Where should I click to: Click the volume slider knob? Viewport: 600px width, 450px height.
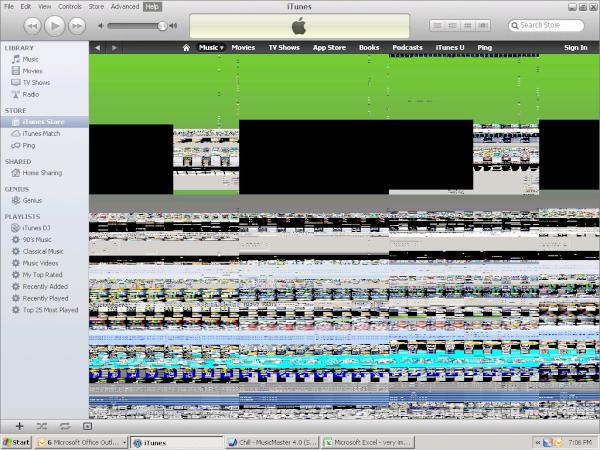(162, 26)
